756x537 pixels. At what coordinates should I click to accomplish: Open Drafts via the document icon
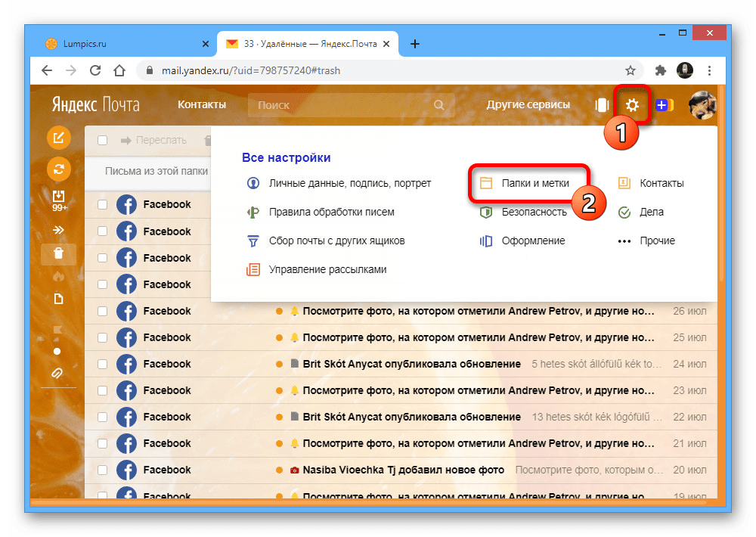(x=59, y=298)
